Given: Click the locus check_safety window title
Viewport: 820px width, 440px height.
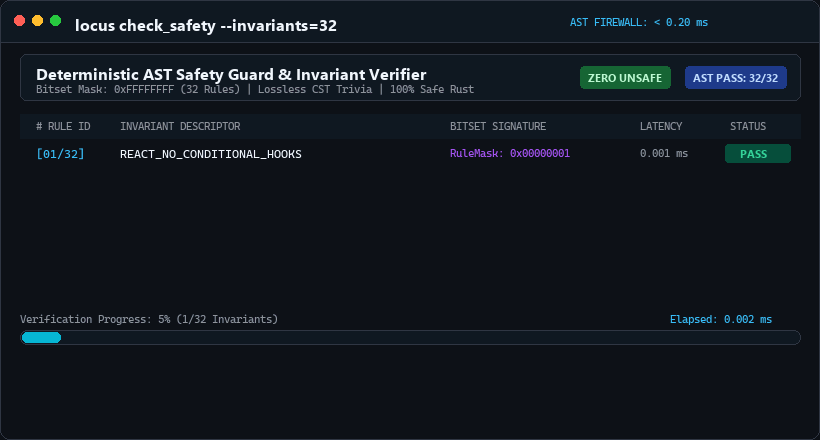Looking at the screenshot, I should point(206,26).
